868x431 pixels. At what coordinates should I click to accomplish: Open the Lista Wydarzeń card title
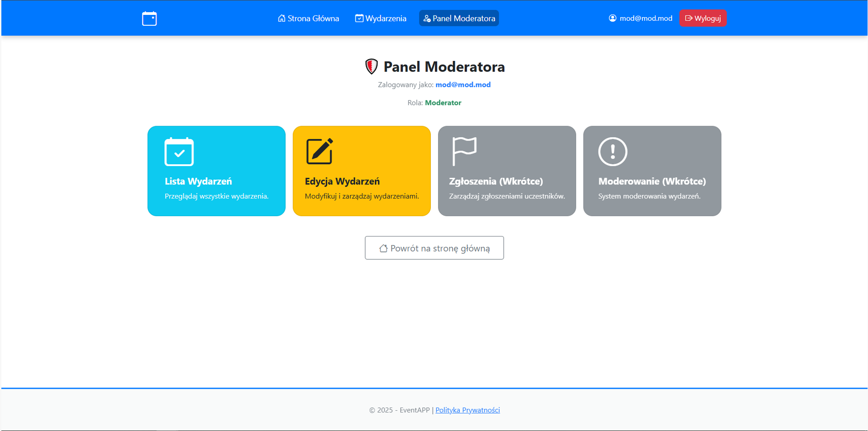click(x=198, y=181)
